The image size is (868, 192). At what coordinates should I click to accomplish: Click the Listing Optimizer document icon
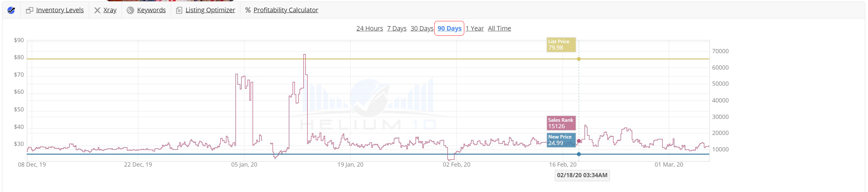point(179,10)
